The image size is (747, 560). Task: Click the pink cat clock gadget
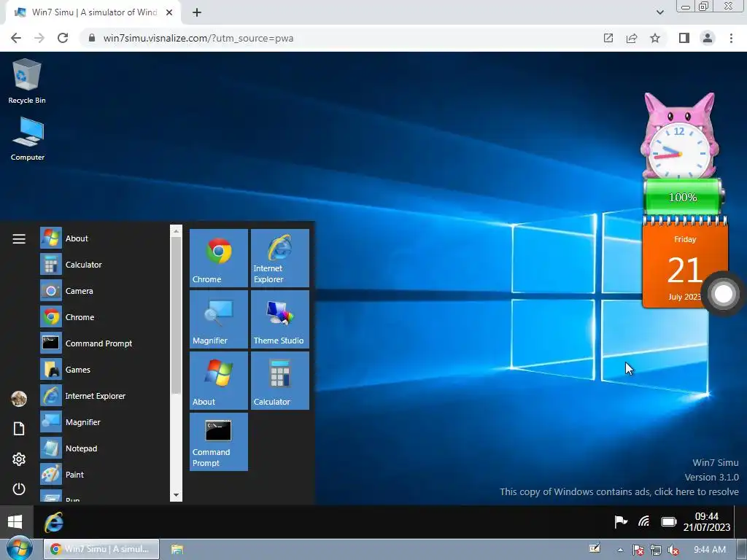679,136
